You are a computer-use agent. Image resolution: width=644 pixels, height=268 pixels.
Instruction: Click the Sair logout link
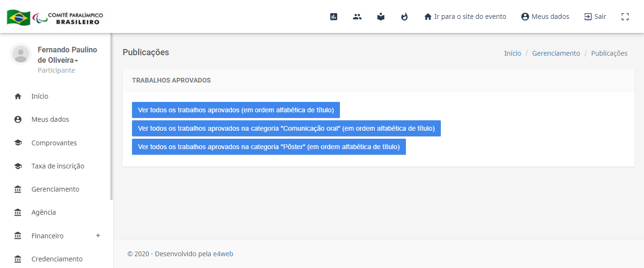(595, 17)
